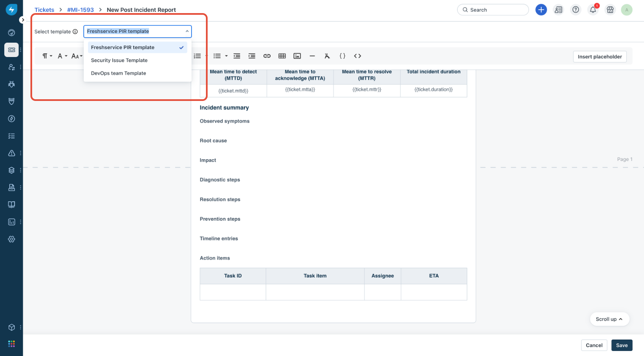Select Freshservice PIR template option
This screenshot has width=644, height=356.
tap(137, 47)
